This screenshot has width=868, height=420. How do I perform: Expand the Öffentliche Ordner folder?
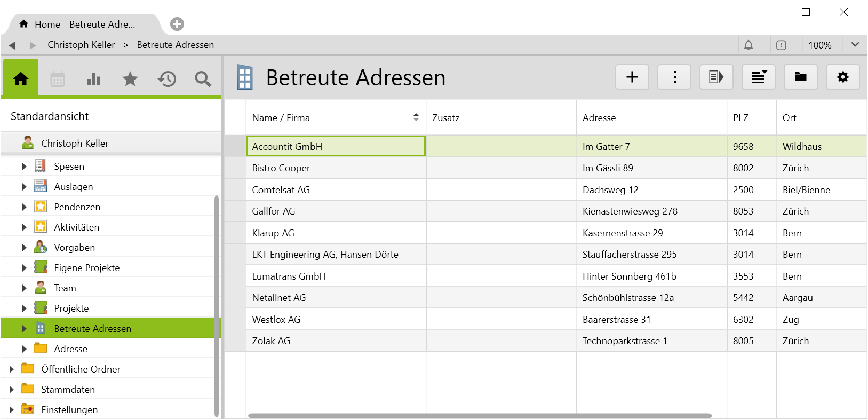(x=11, y=369)
